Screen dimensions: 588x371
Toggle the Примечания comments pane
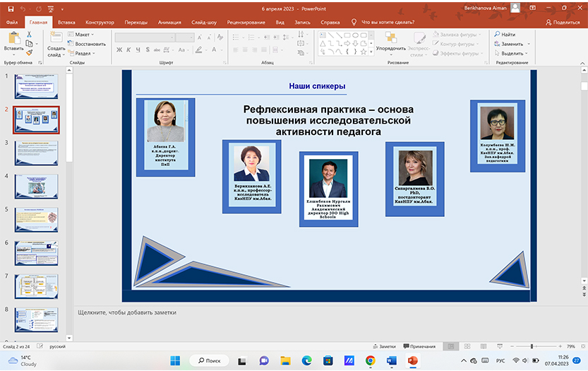(419, 346)
